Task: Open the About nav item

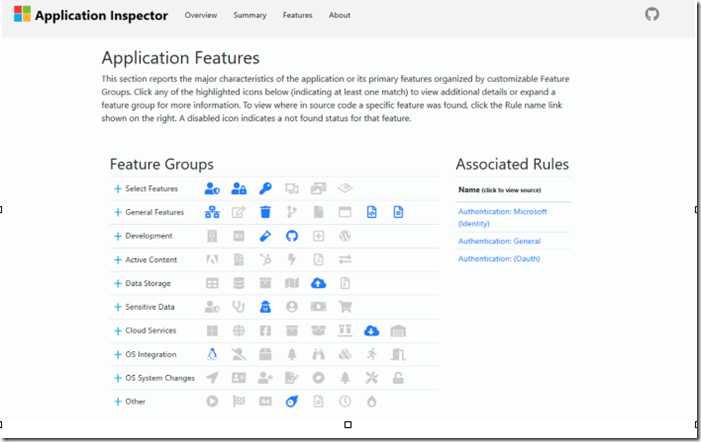Action: [339, 15]
